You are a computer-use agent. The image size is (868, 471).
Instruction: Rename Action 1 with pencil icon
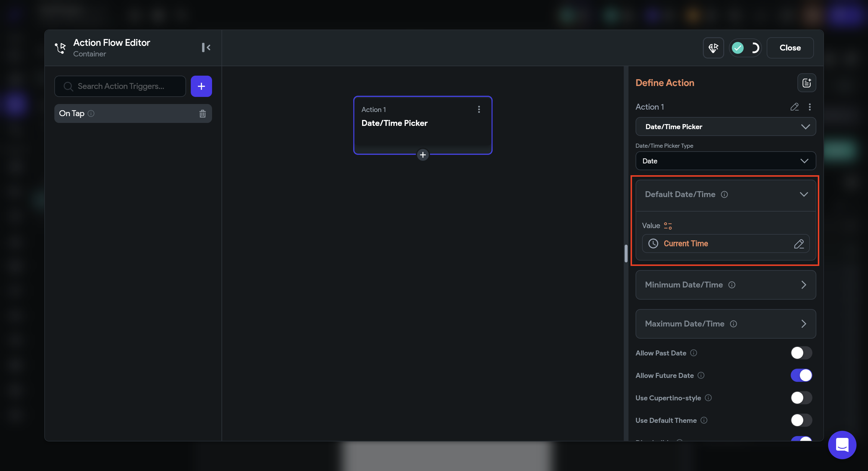(x=794, y=107)
